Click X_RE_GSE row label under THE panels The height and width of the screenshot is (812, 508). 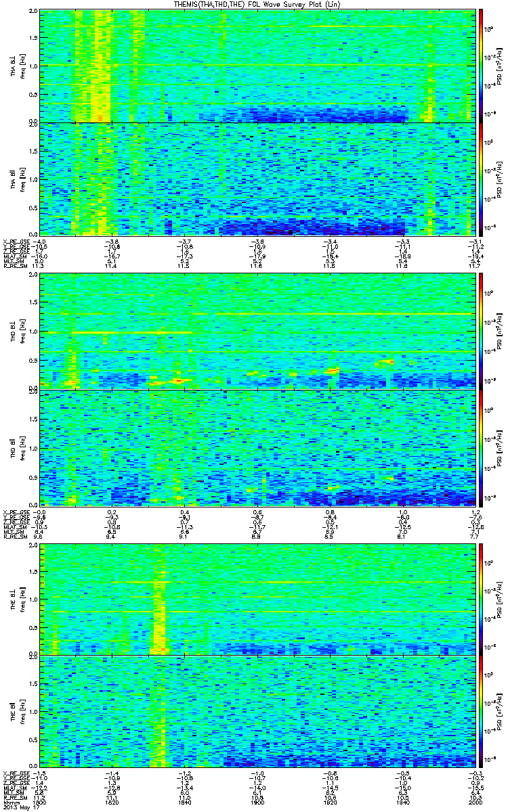17,772
